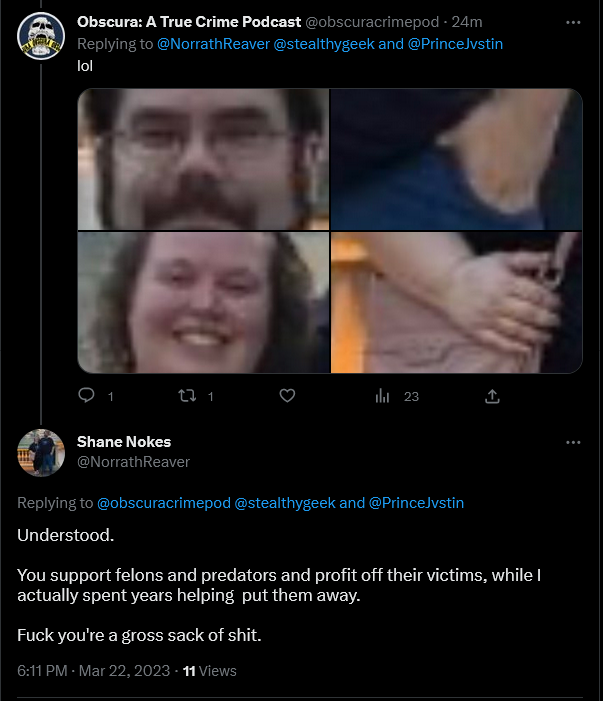Open @obscuracrimepod mention in lower reply
Screen dimensions: 603x701
coord(164,503)
